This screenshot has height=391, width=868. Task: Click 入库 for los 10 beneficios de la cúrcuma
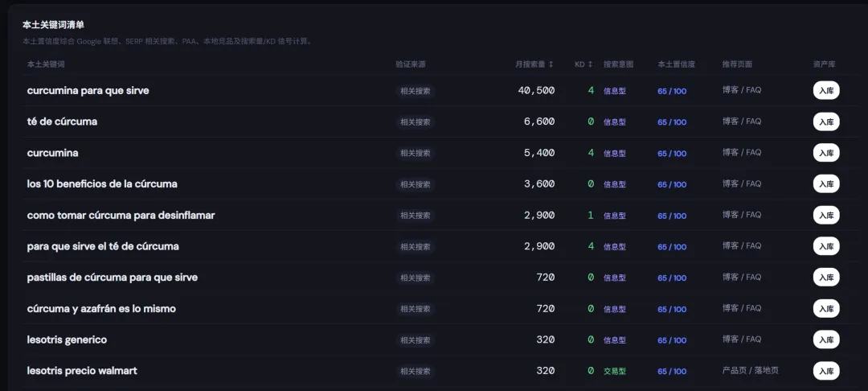(826, 184)
